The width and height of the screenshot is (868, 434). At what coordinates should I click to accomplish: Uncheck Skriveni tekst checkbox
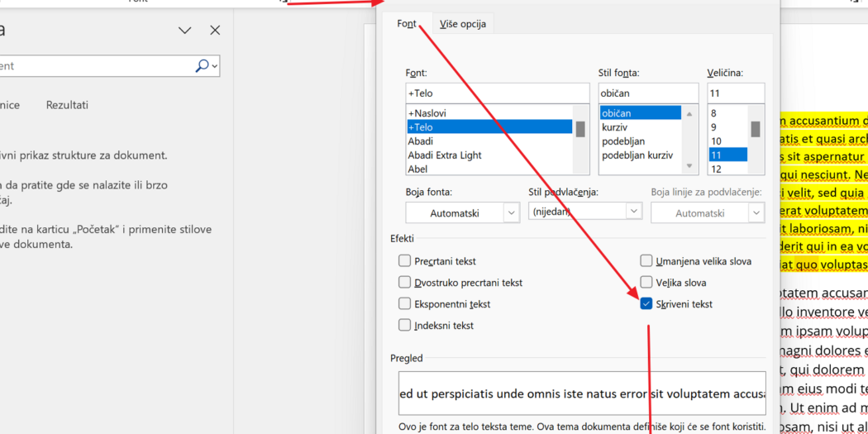(646, 304)
